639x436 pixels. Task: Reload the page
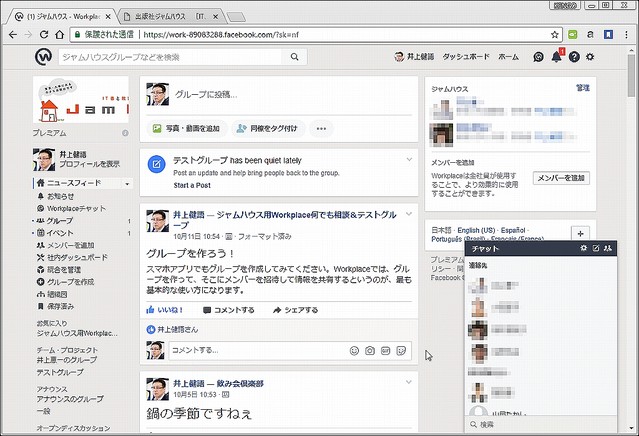[44, 35]
